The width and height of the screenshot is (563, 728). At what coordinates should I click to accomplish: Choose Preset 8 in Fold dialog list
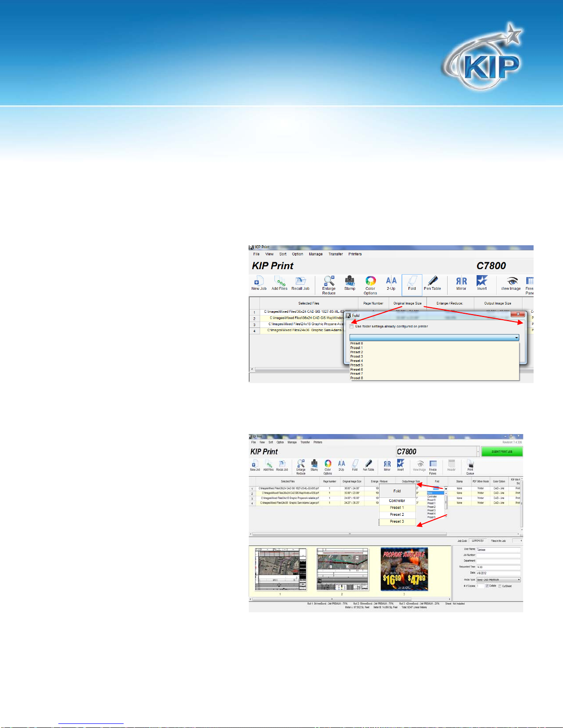tap(357, 378)
